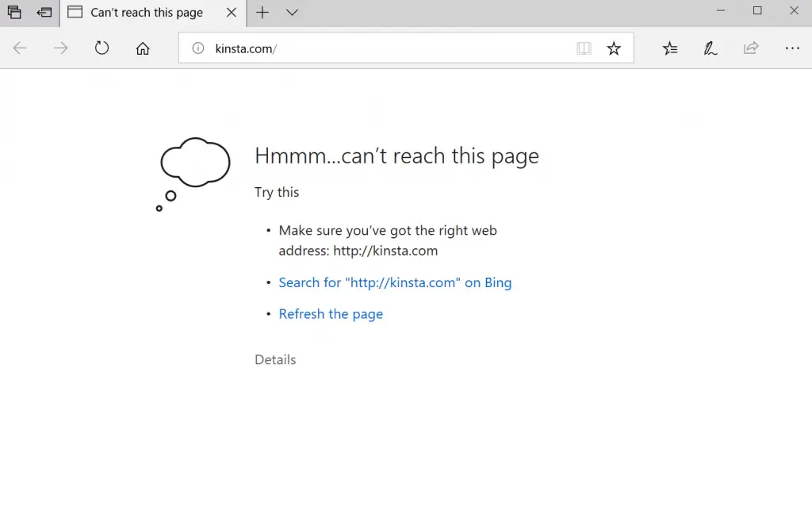Maximize the Edge browser window
Screen dimensions: 812x518
(x=757, y=11)
